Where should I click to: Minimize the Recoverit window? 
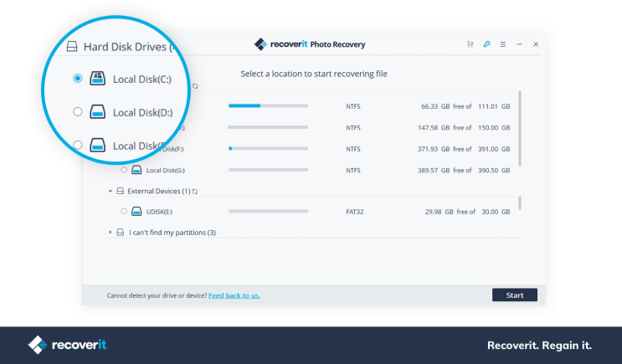click(x=519, y=44)
